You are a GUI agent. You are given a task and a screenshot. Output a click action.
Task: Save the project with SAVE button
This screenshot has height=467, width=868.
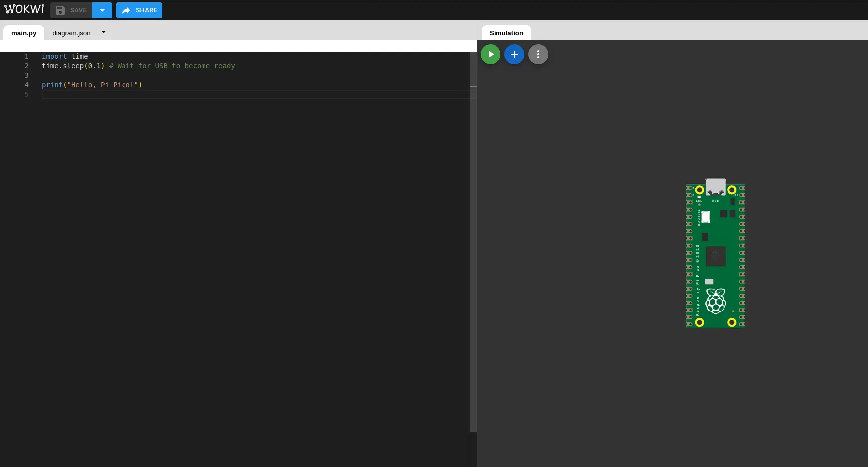pos(71,10)
